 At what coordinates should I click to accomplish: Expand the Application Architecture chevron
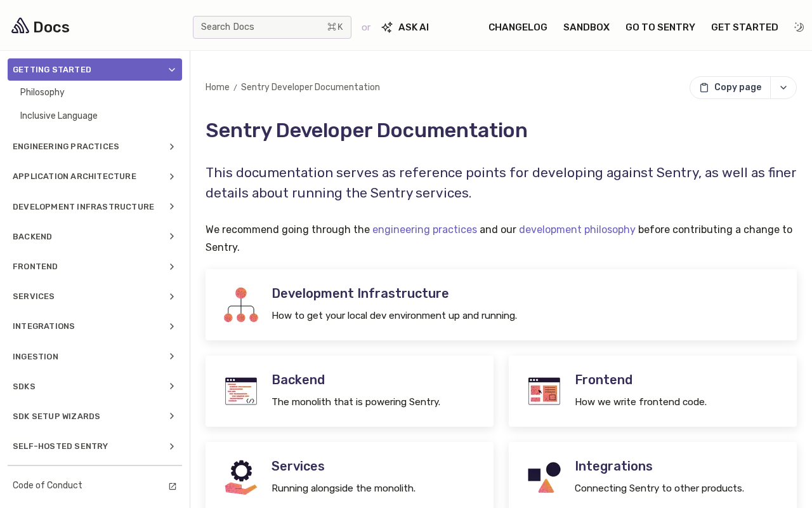(172, 177)
